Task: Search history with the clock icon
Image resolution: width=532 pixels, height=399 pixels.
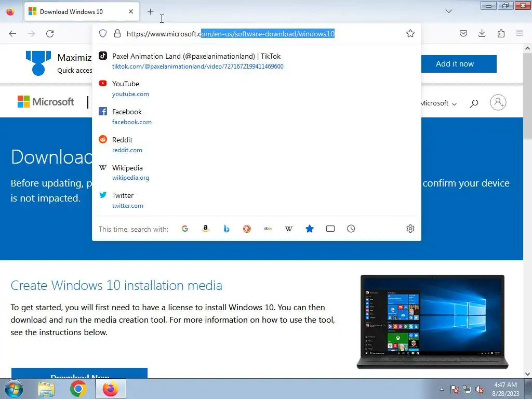Action: (x=351, y=229)
